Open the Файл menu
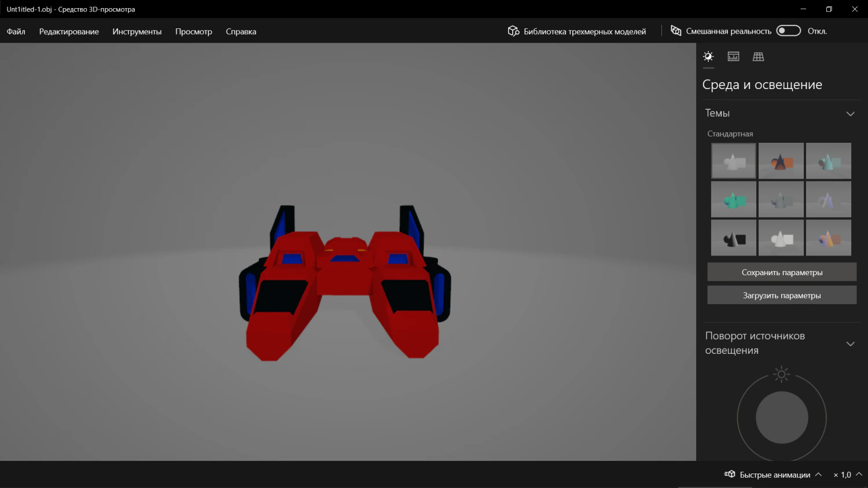The height and width of the screenshot is (488, 868). click(16, 31)
